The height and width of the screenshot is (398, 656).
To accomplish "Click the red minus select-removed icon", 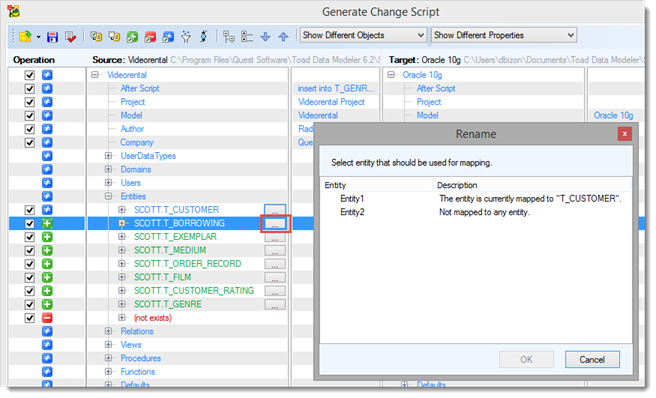I will pos(150,37).
